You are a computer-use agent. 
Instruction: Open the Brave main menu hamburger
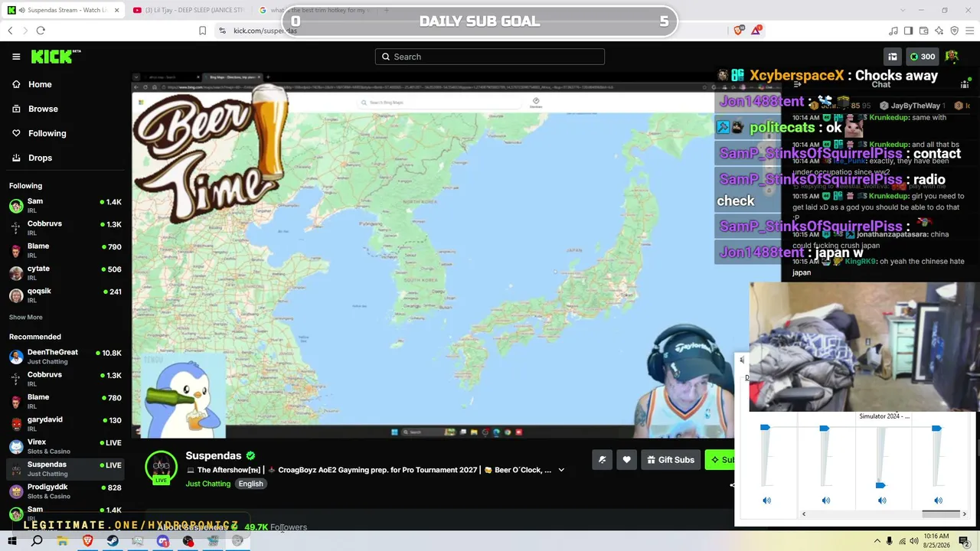click(970, 31)
